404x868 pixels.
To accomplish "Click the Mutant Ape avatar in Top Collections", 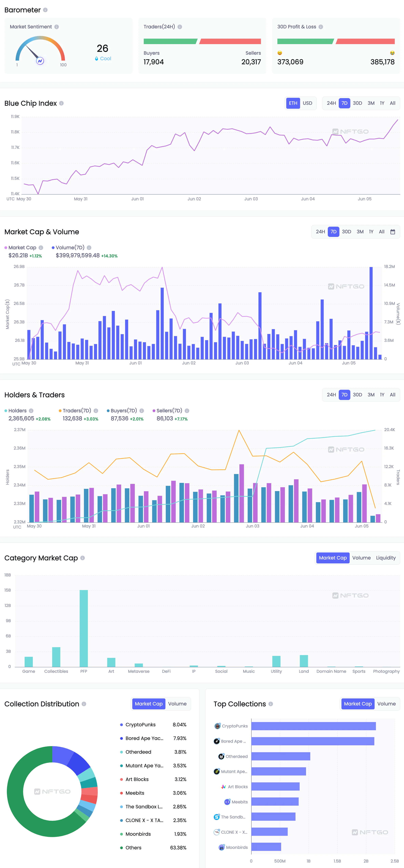I will click(217, 771).
